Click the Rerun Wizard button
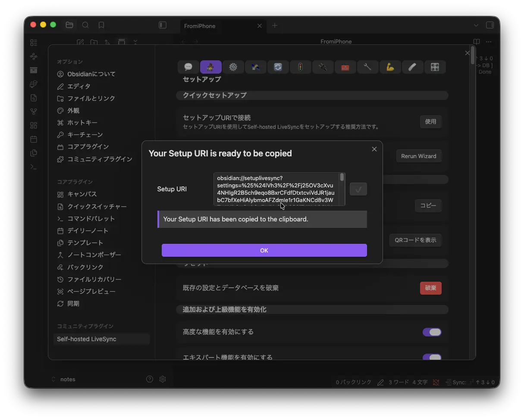The width and height of the screenshot is (524, 420). pyautogui.click(x=419, y=156)
